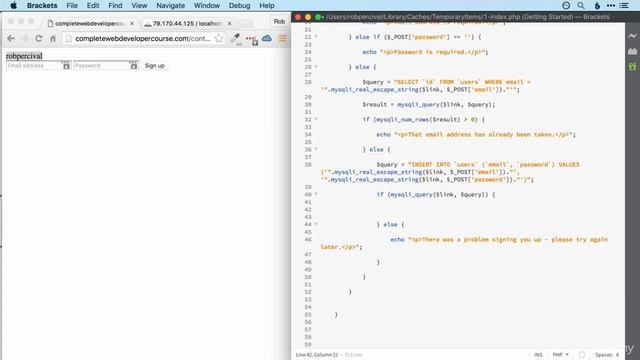Open the Edit menu

click(93, 5)
